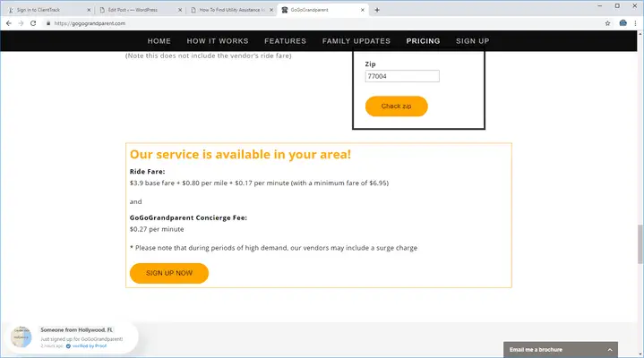Click the Ride Fare: heading text
The image size is (644, 358).
tap(148, 172)
